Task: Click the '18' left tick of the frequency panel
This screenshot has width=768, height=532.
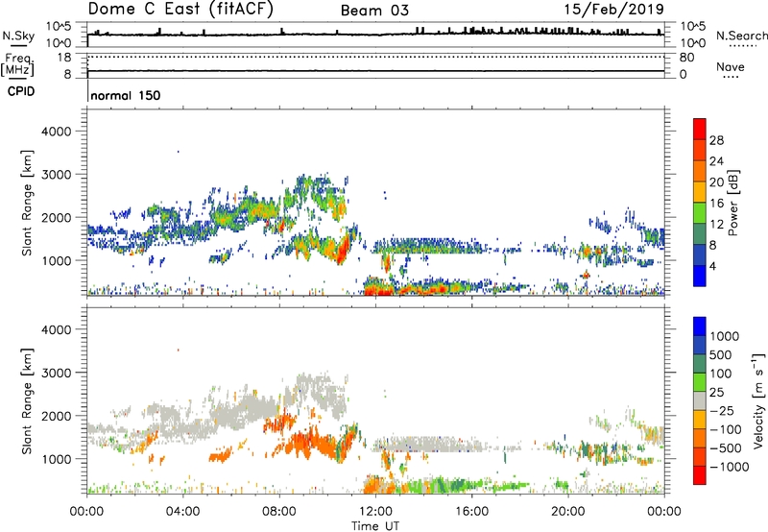Action: pos(64,58)
